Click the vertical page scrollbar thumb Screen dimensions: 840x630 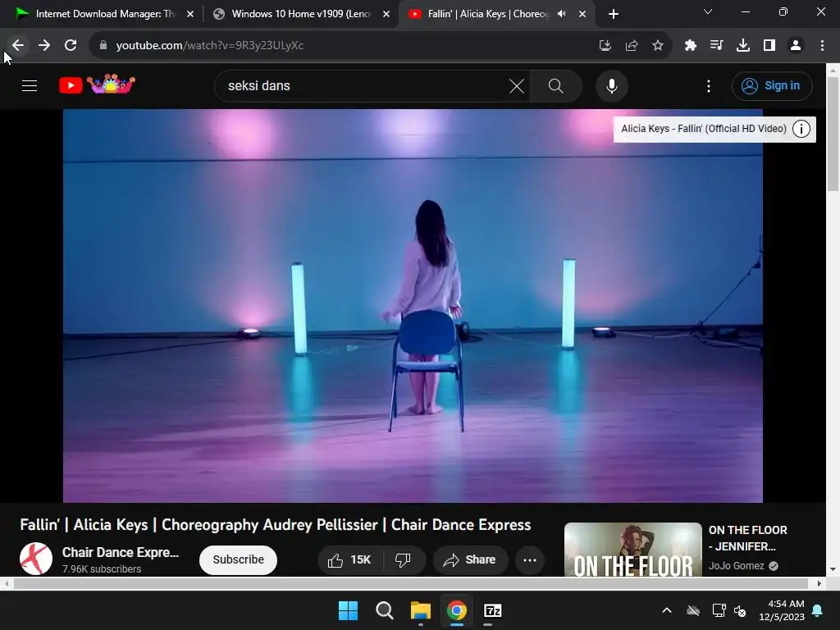[x=833, y=134]
